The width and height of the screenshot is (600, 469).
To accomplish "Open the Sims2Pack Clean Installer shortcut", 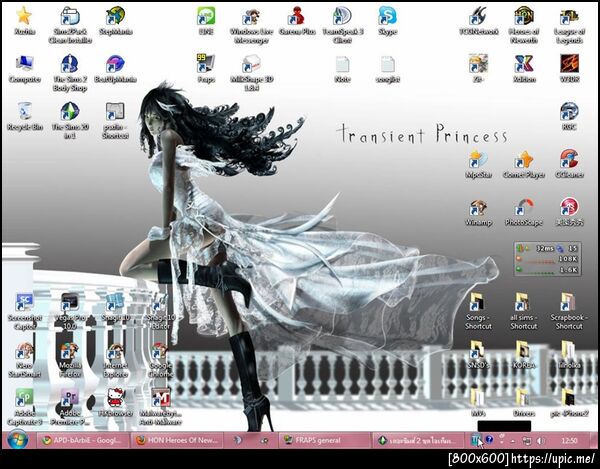I will pos(70,25).
